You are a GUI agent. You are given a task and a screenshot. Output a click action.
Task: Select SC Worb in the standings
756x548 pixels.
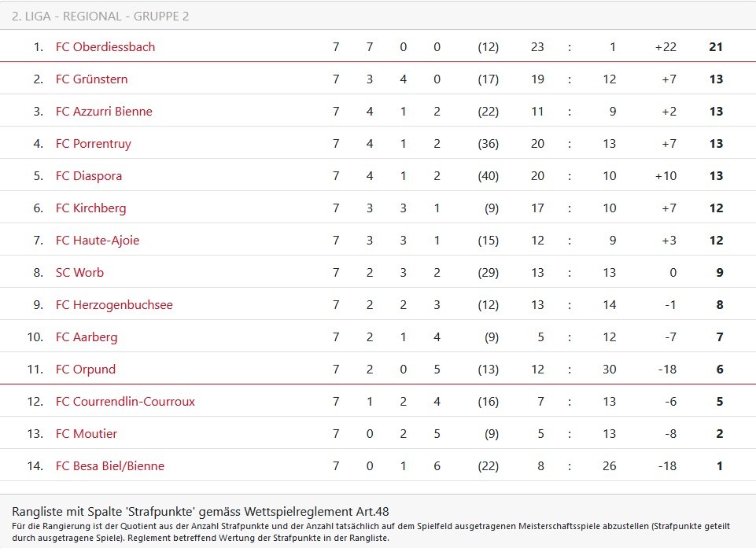79,273
